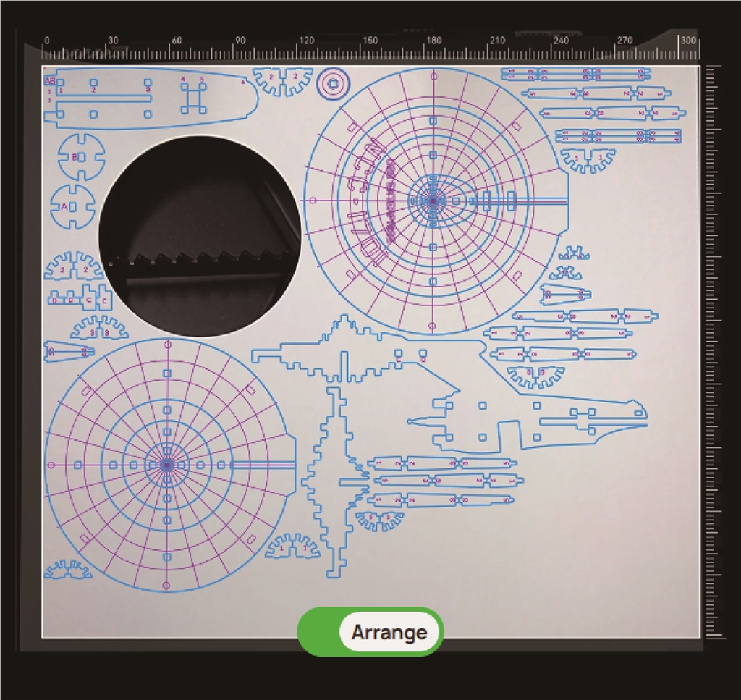Image resolution: width=741 pixels, height=700 pixels.
Task: Toggle the green switch beside Arrange
Action: (x=319, y=632)
